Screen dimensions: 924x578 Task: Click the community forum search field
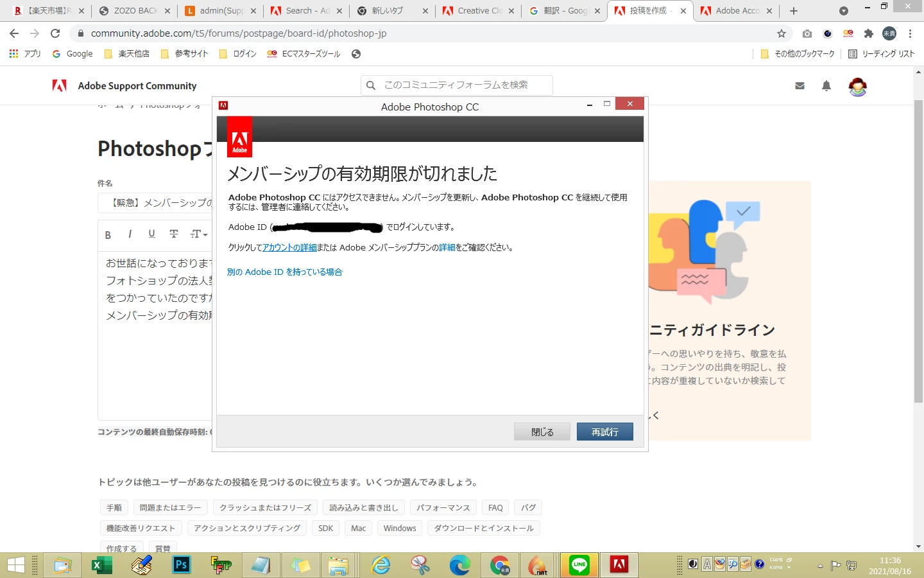point(457,85)
